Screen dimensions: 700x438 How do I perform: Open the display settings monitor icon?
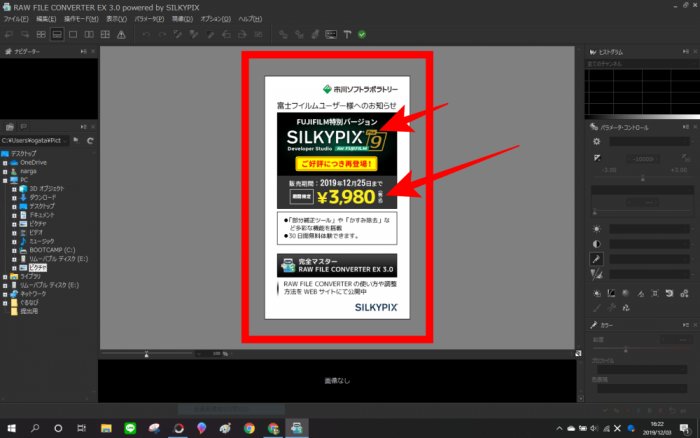click(x=331, y=34)
